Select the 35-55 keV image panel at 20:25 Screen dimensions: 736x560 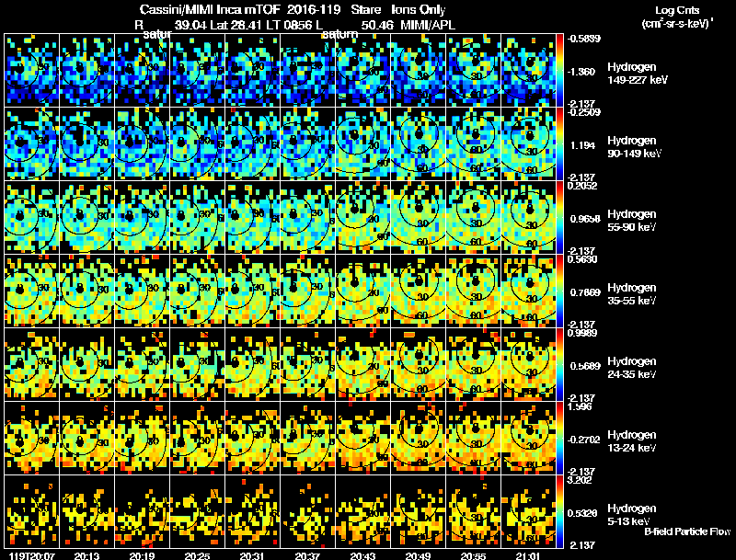pyautogui.click(x=197, y=291)
